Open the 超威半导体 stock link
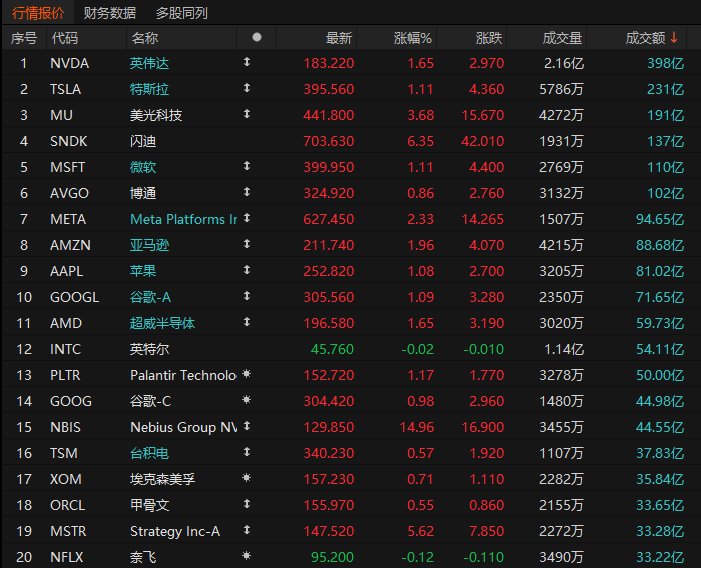This screenshot has height=568, width=701. tap(162, 323)
